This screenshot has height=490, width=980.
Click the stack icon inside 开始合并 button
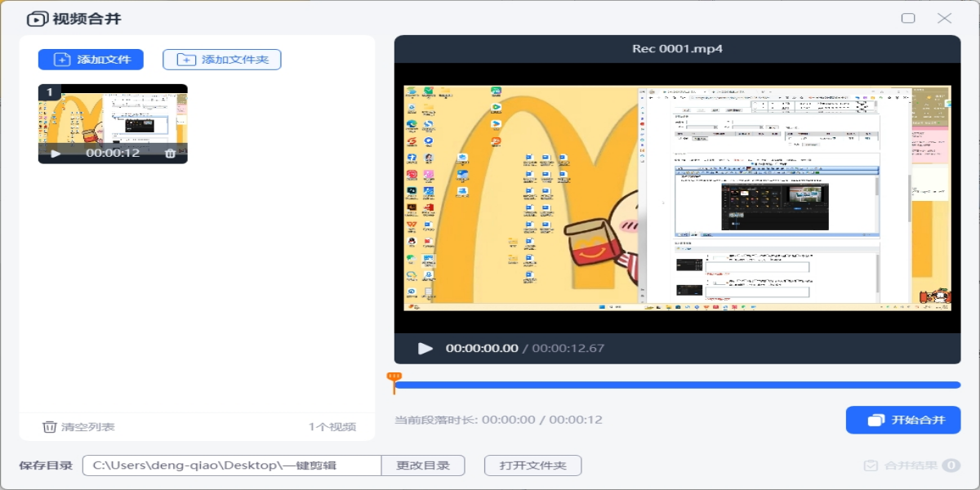tap(876, 420)
